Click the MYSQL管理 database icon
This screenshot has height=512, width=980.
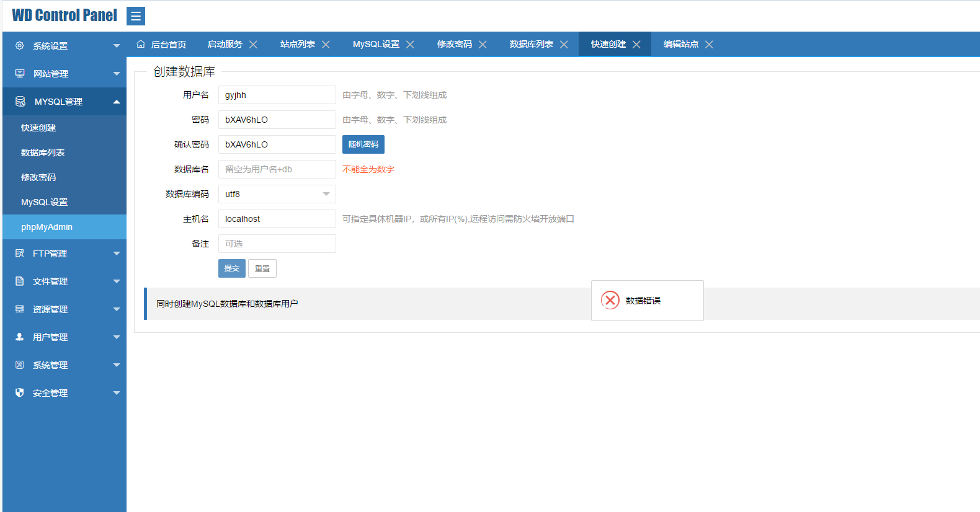(x=20, y=102)
